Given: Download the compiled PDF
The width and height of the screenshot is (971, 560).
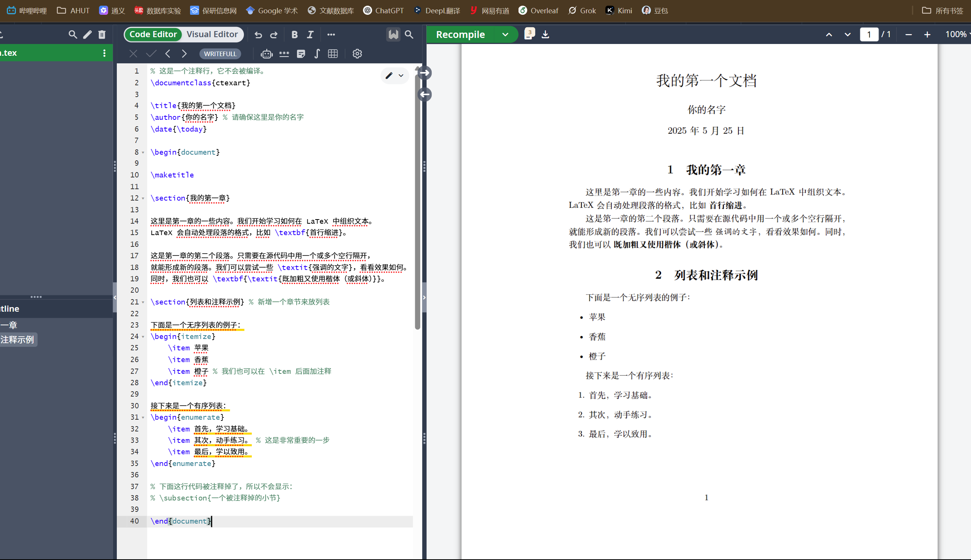Looking at the screenshot, I should point(545,35).
